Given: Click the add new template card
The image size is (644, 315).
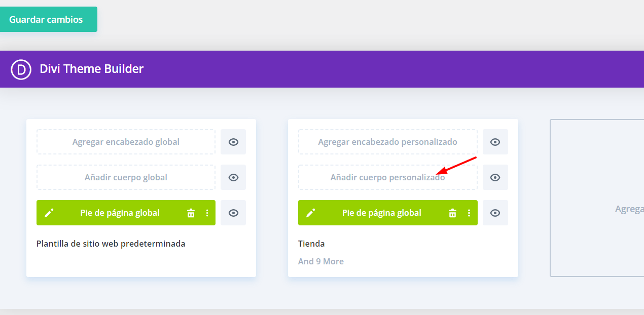Looking at the screenshot, I should click(597, 198).
